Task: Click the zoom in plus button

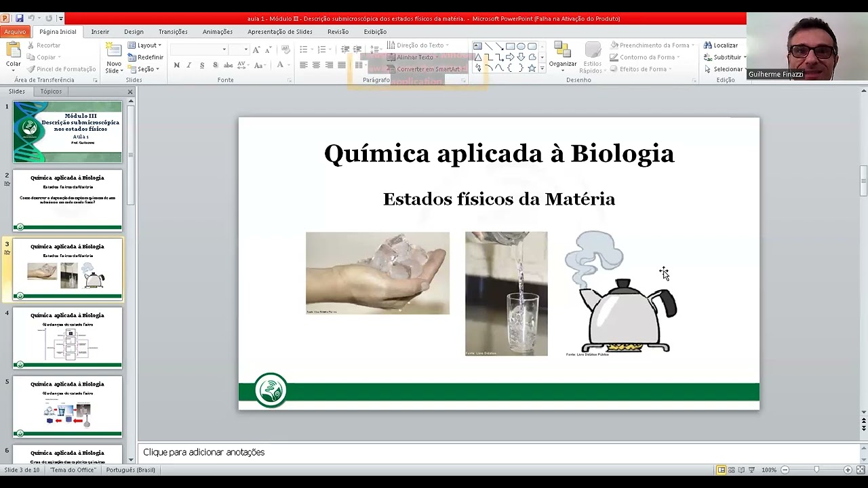Action: (848, 470)
